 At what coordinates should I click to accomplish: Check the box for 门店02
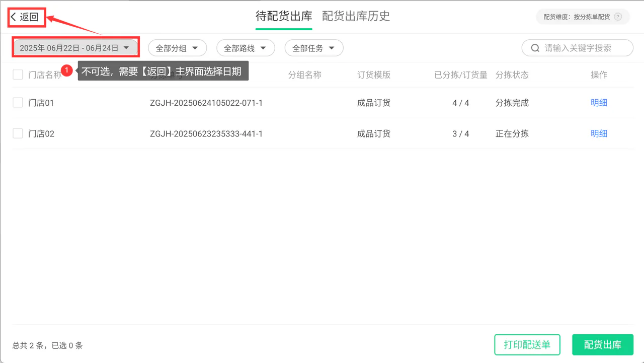pyautogui.click(x=18, y=133)
